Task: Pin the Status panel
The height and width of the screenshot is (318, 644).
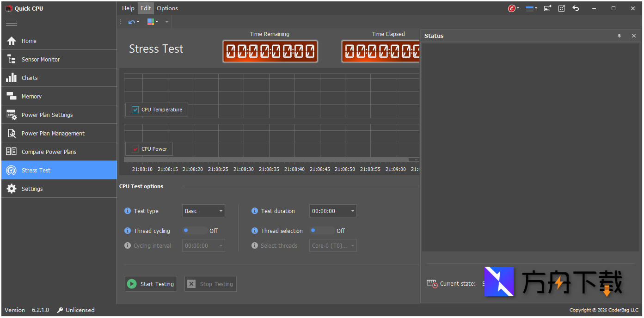Action: (619, 36)
